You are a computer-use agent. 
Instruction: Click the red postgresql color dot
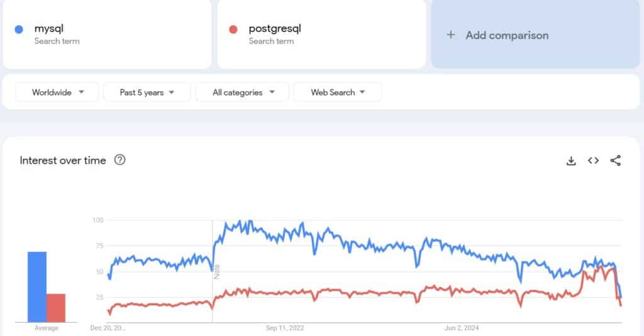233,30
